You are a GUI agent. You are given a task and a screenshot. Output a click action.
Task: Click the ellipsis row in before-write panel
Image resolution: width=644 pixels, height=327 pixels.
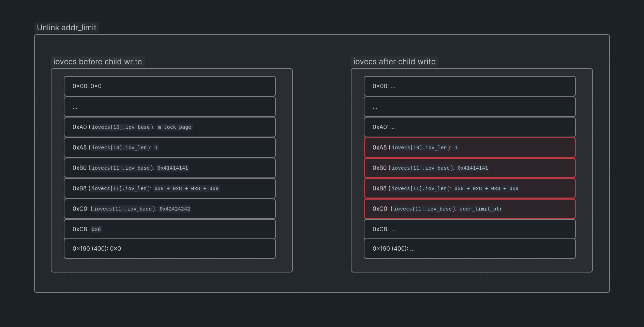(169, 107)
